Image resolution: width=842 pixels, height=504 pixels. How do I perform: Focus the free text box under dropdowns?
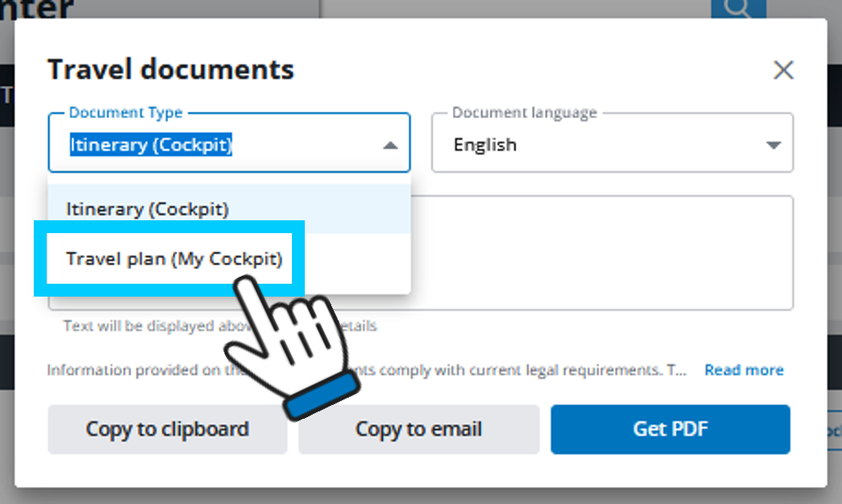click(x=603, y=253)
